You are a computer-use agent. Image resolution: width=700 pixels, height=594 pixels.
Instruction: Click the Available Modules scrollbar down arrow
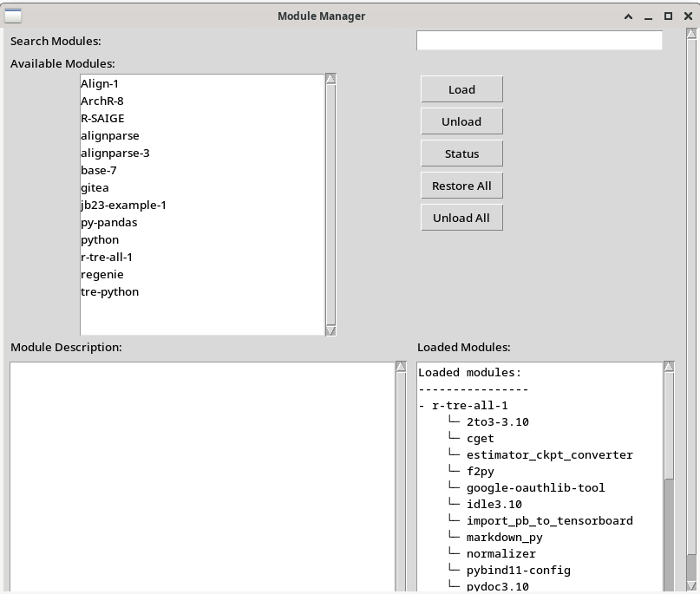[329, 329]
